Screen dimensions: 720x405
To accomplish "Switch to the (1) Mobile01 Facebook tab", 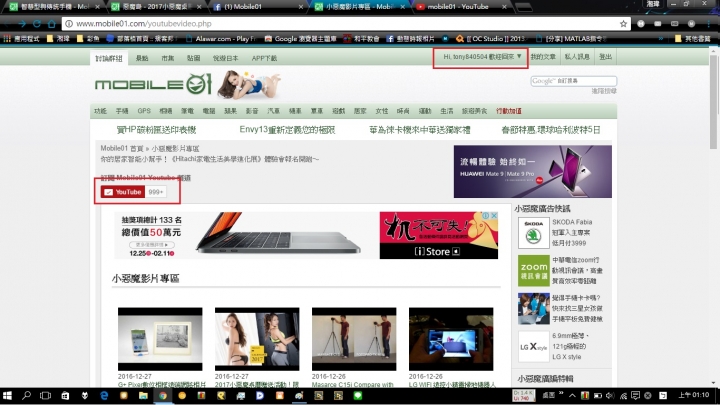I will (259, 7).
